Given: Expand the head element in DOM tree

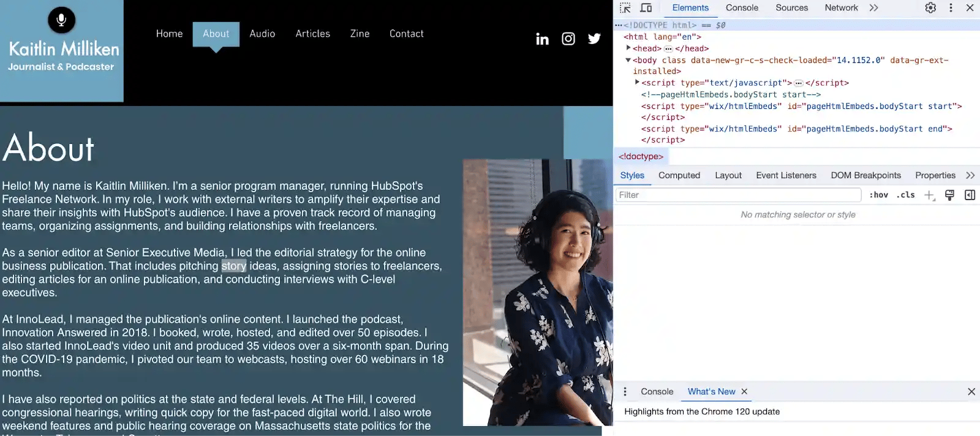Looking at the screenshot, I should [x=628, y=48].
